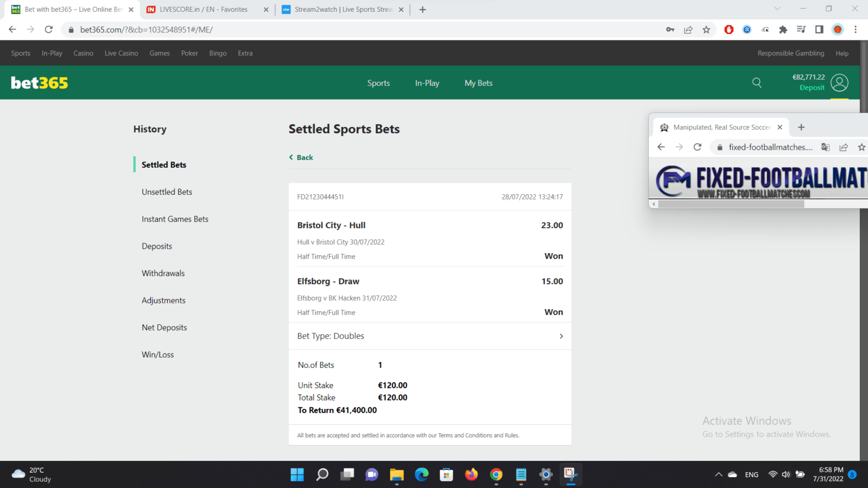Select Sports in green header
Screen dimensions: 868x488
(379, 83)
